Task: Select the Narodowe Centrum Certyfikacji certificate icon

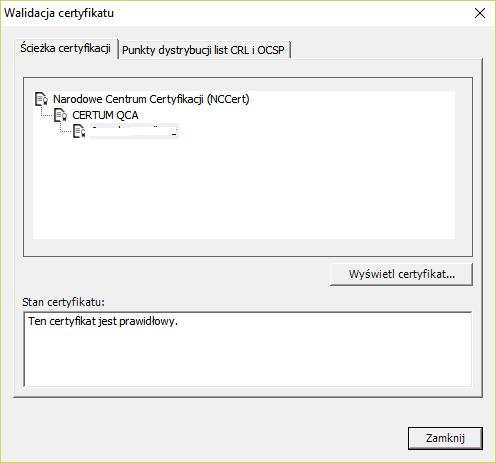Action: point(42,99)
